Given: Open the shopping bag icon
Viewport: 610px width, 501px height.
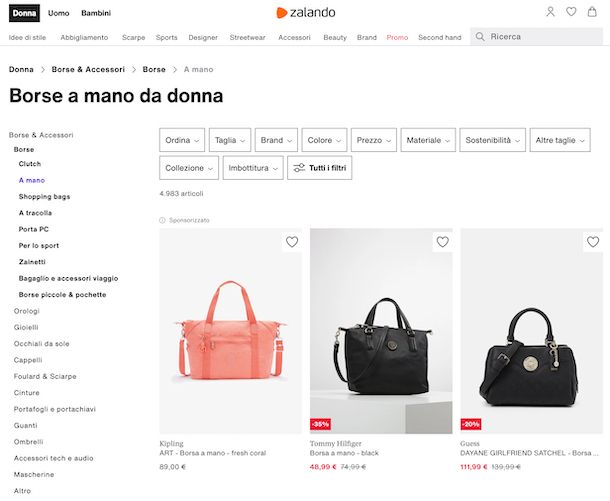Looking at the screenshot, I should 592,12.
